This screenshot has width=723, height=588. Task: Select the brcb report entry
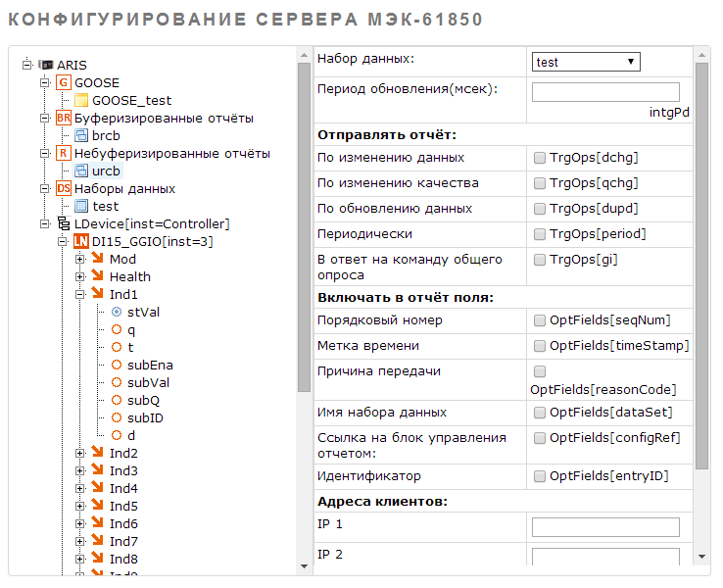coord(106,135)
